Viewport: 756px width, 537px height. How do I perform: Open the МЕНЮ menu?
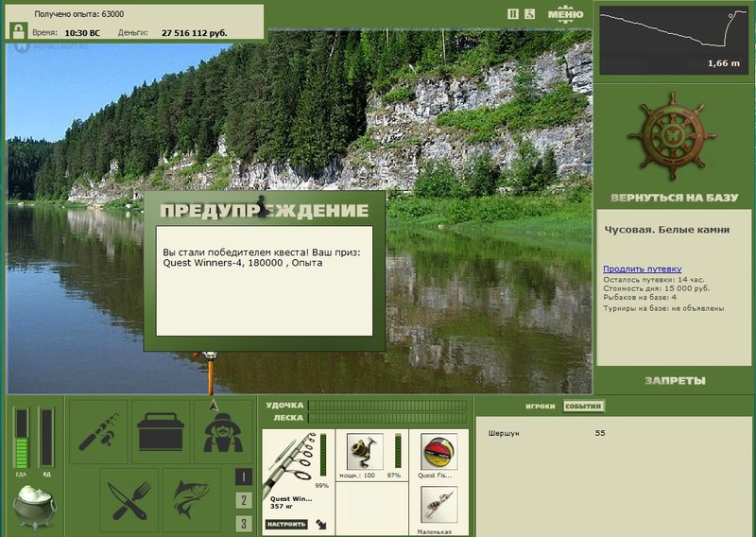pyautogui.click(x=565, y=14)
